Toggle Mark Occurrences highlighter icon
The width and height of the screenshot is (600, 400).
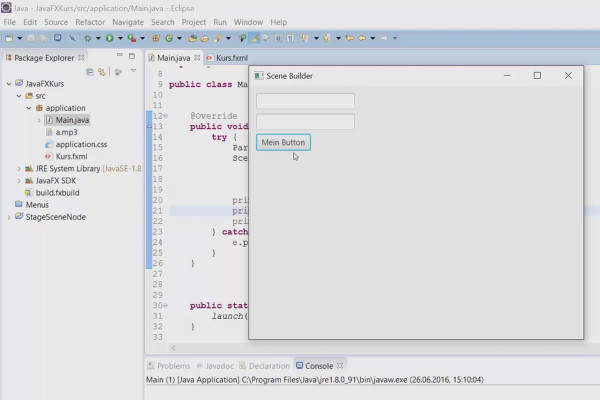tap(254, 38)
